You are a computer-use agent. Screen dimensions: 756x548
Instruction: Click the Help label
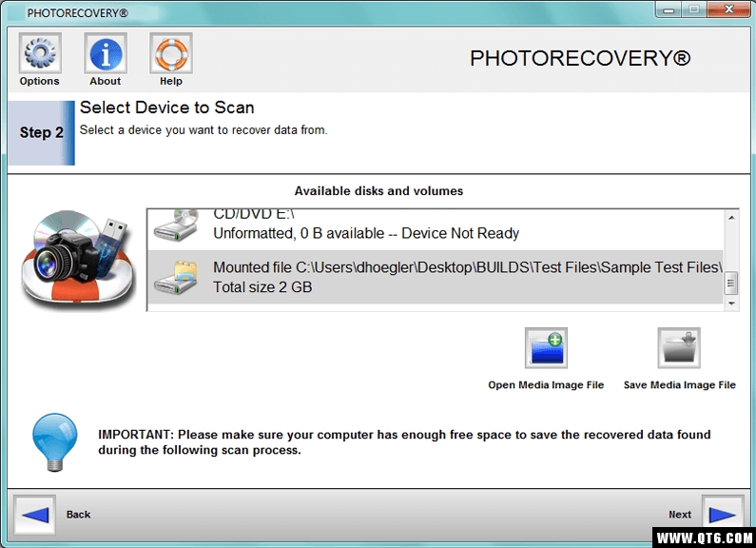171,81
